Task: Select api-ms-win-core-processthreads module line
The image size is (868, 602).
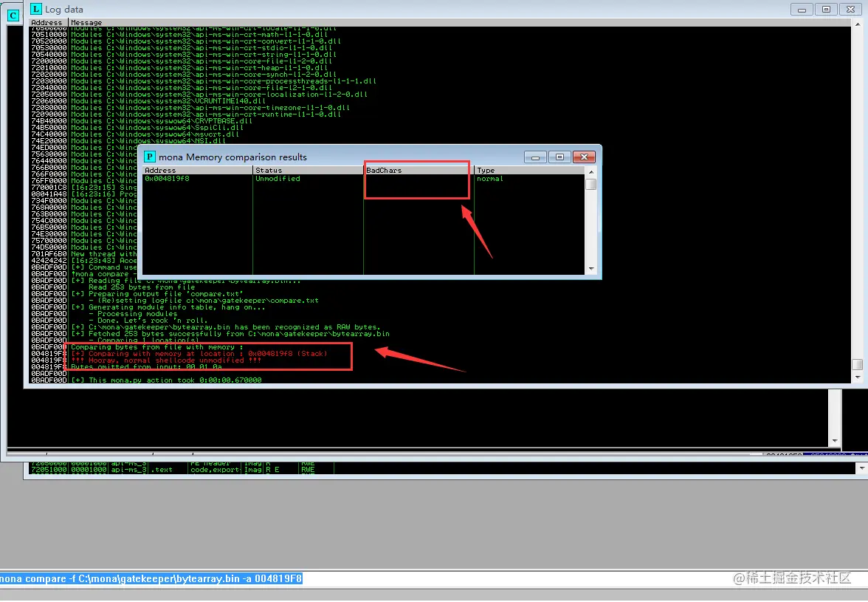Action: pyautogui.click(x=224, y=81)
